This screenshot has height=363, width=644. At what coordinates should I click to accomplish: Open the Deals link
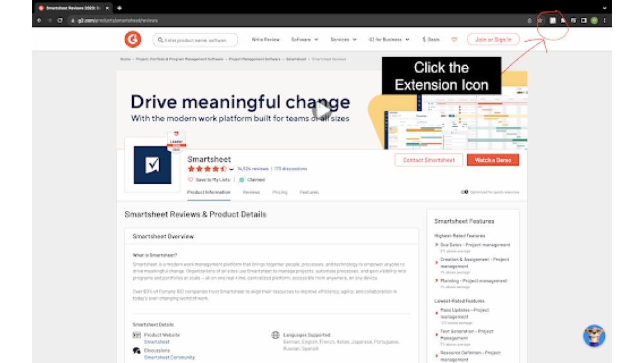[431, 39]
